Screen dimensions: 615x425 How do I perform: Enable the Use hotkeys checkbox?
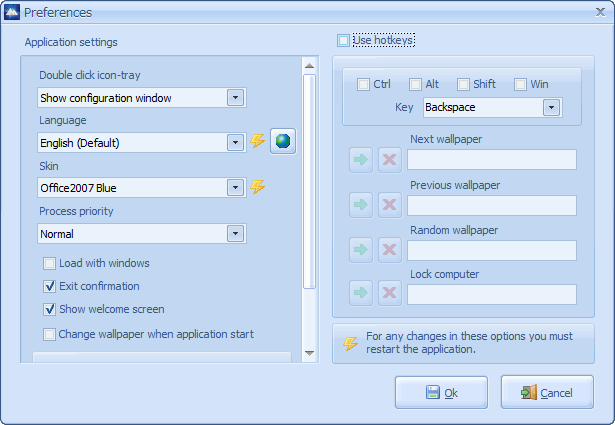click(x=343, y=40)
